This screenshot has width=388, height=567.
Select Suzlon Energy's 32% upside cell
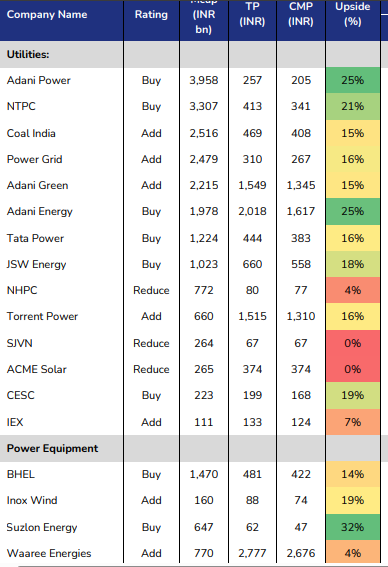tap(353, 527)
